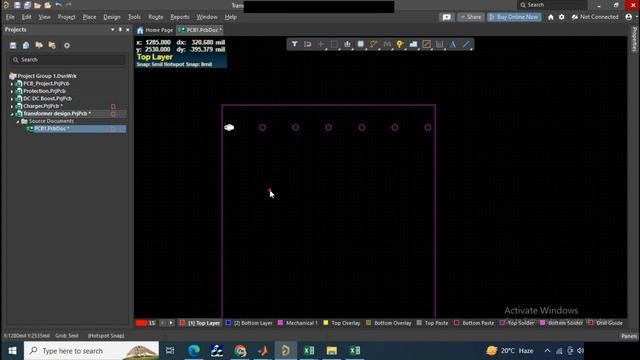Activate the Select by rectangle tool
This screenshot has height=360, width=640.
pyautogui.click(x=334, y=44)
